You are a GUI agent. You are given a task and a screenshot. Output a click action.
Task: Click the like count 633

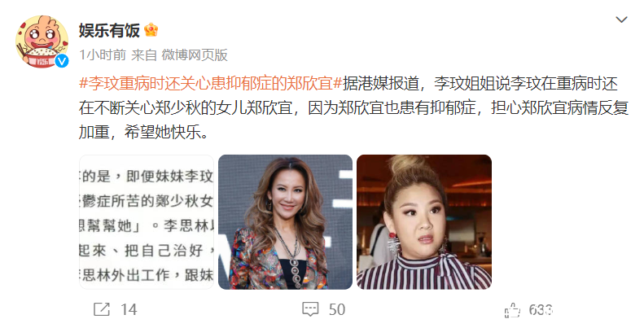click(541, 309)
